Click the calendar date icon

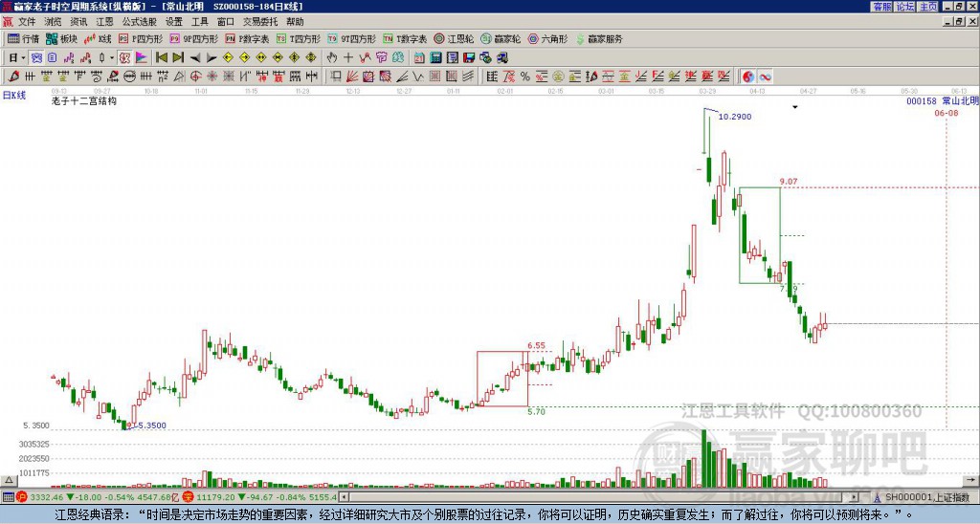(419, 58)
